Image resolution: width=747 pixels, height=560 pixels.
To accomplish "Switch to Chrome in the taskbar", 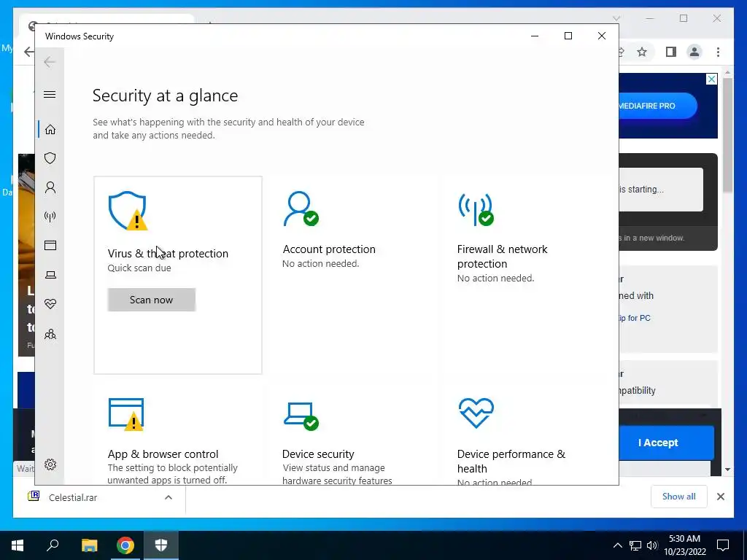I will 125,545.
